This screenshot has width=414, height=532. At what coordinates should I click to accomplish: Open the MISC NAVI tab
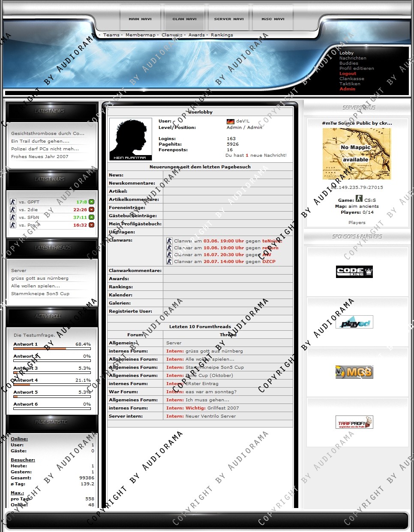[273, 19]
